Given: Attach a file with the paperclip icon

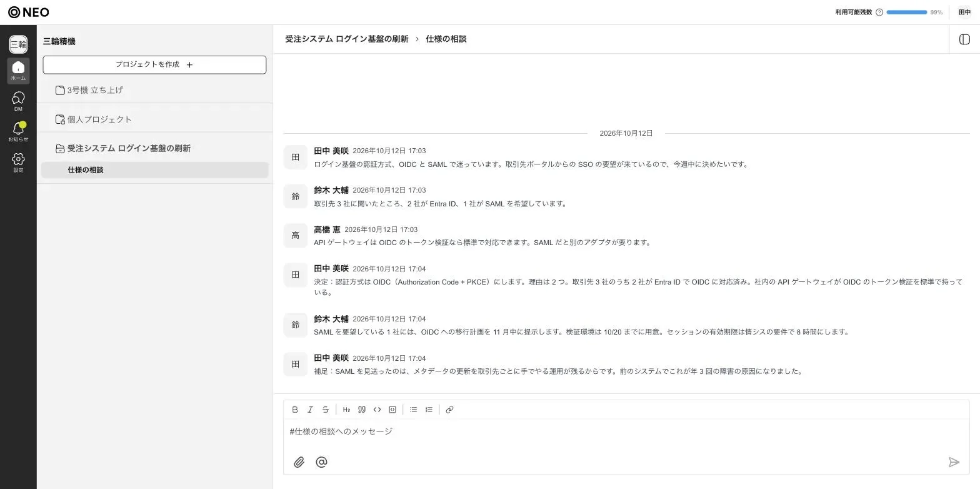Looking at the screenshot, I should 299,462.
